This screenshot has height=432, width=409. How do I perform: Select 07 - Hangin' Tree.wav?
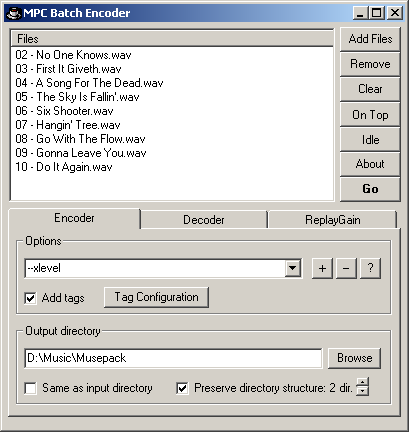(x=68, y=125)
